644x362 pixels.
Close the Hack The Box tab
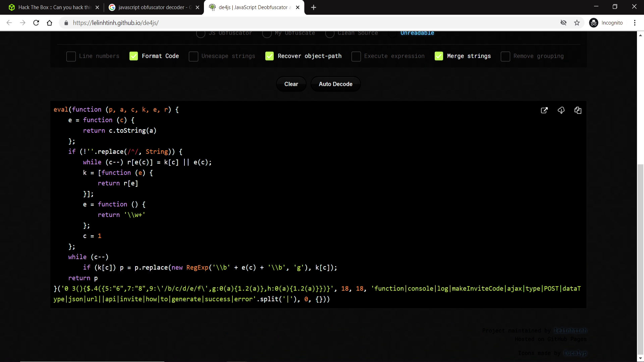point(97,7)
